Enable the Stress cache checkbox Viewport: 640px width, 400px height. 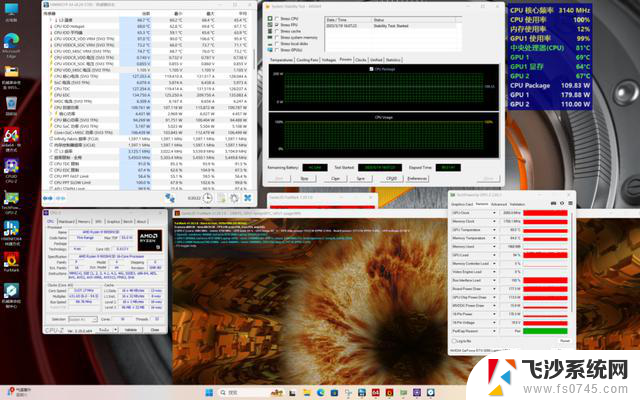click(277, 31)
